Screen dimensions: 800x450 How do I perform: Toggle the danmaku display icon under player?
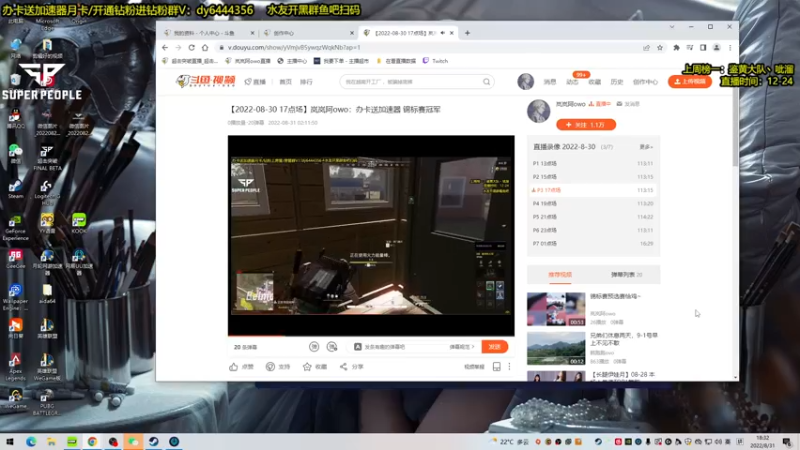coord(314,347)
